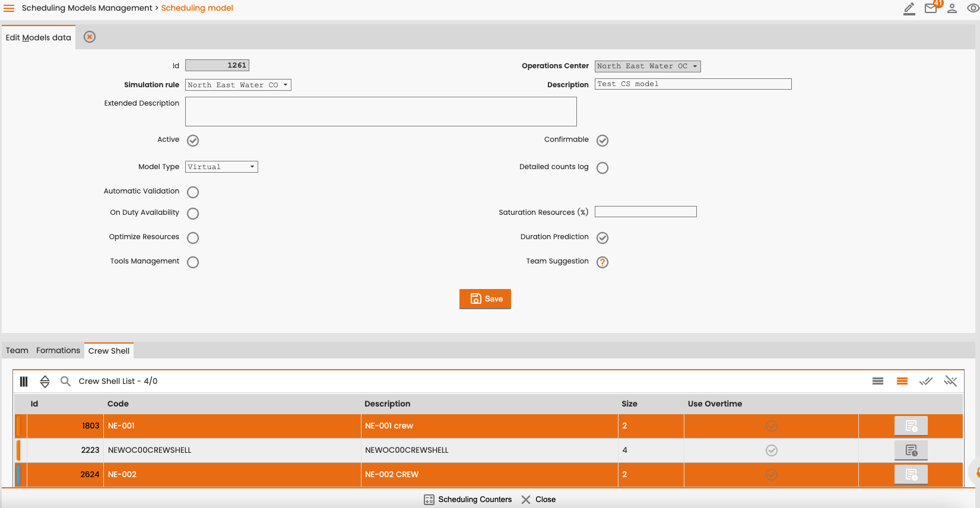Switch to the Team tab
The image size is (980, 508).
coord(17,351)
